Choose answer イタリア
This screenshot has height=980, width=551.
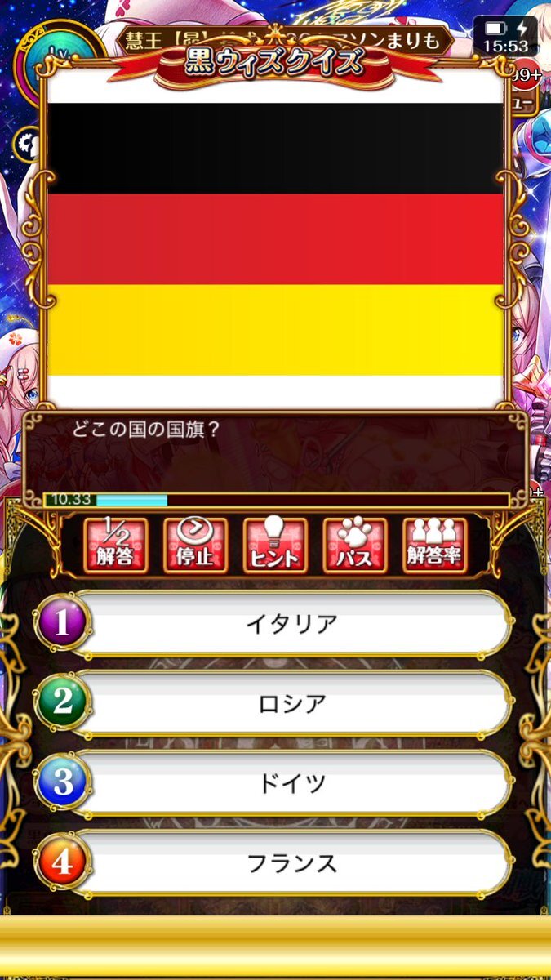click(292, 625)
